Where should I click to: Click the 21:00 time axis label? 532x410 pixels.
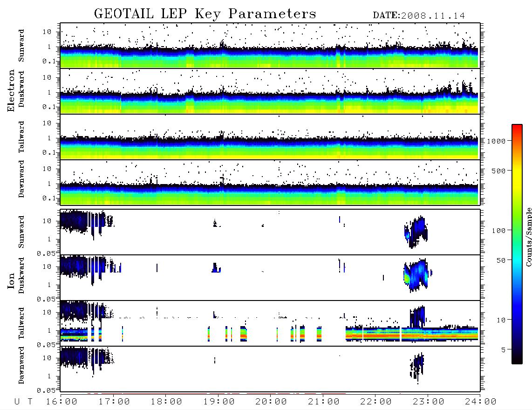click(x=324, y=402)
